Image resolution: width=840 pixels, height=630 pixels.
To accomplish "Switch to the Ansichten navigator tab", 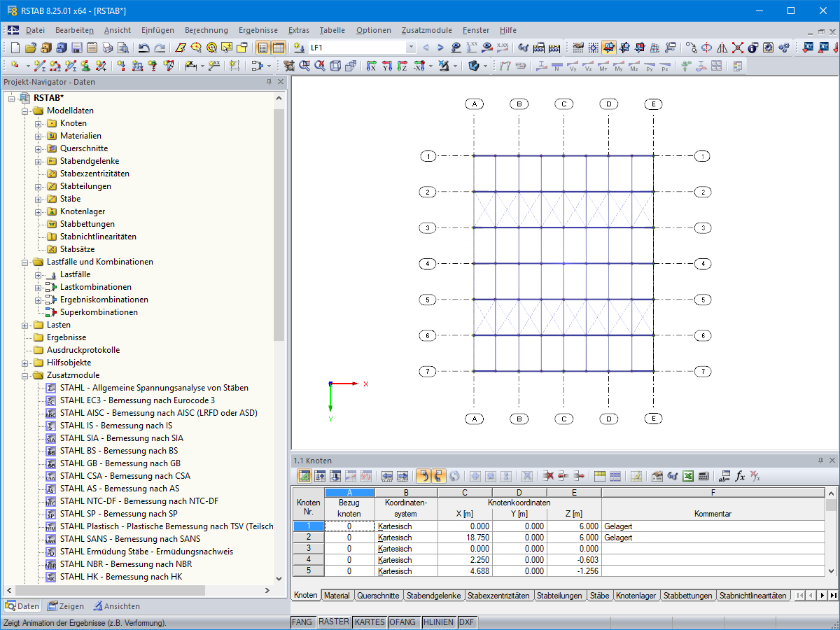I will [117, 606].
